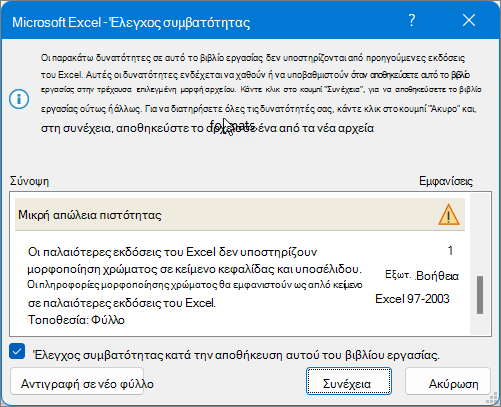This screenshot has height=407, width=501.
Task: Click the summary list scrollbar thumb
Action: click(x=480, y=295)
